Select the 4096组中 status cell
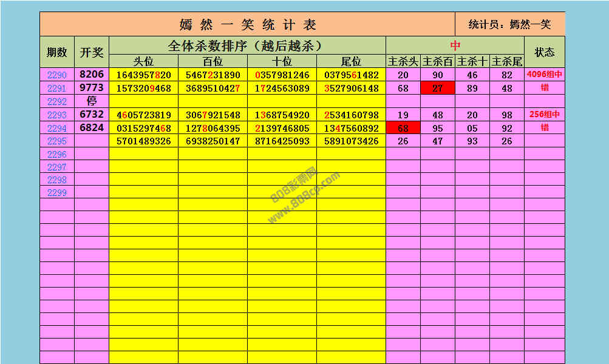Screen dimensions: 609x364 [544, 75]
